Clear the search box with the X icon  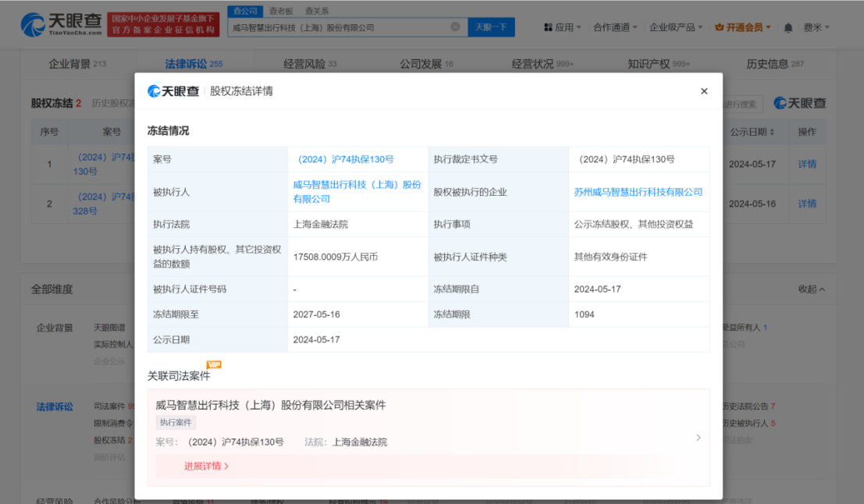click(455, 27)
